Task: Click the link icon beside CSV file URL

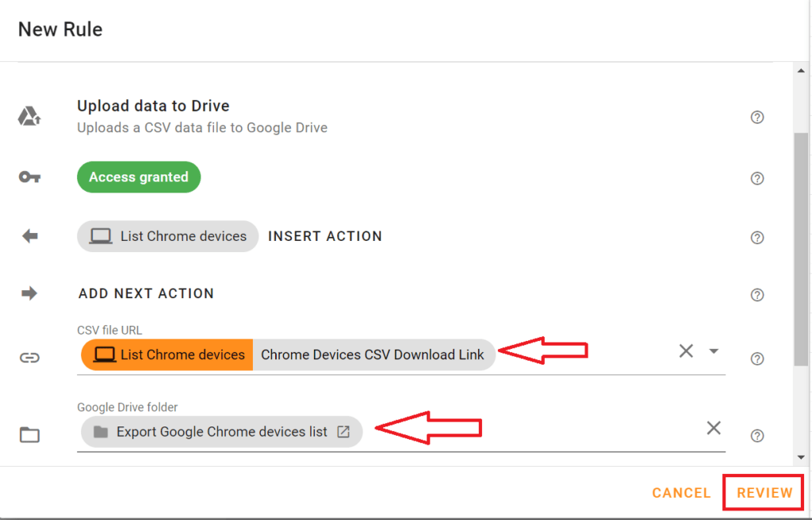Action: coord(29,357)
